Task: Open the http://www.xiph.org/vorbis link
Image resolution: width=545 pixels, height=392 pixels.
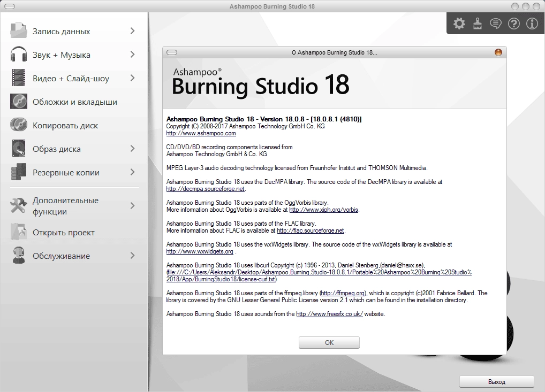Action: coord(323,210)
